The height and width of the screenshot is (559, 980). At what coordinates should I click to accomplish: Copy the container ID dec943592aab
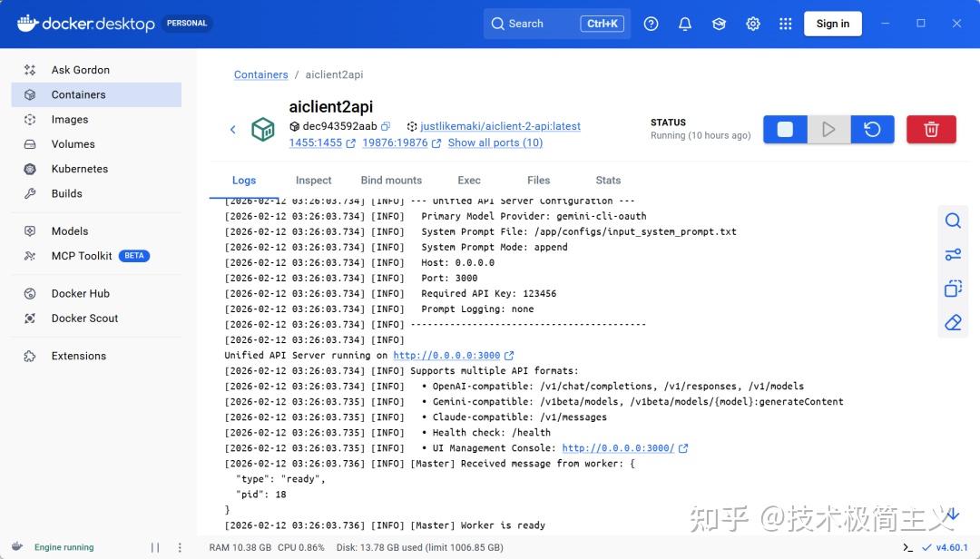[x=386, y=127]
